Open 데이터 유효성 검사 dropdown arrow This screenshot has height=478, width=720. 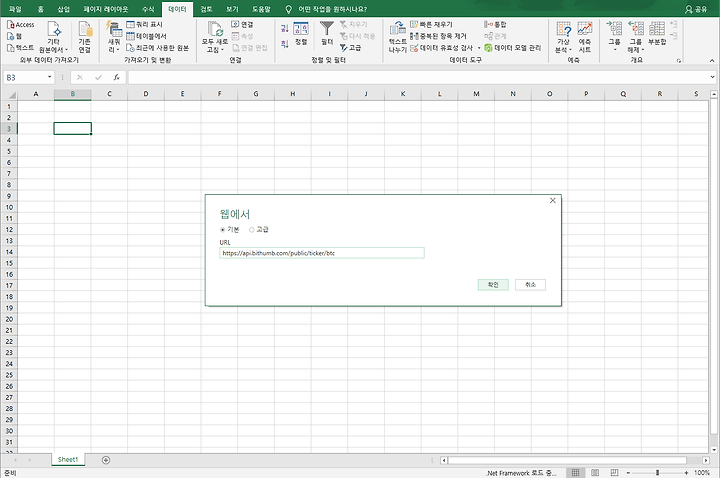coord(479,48)
